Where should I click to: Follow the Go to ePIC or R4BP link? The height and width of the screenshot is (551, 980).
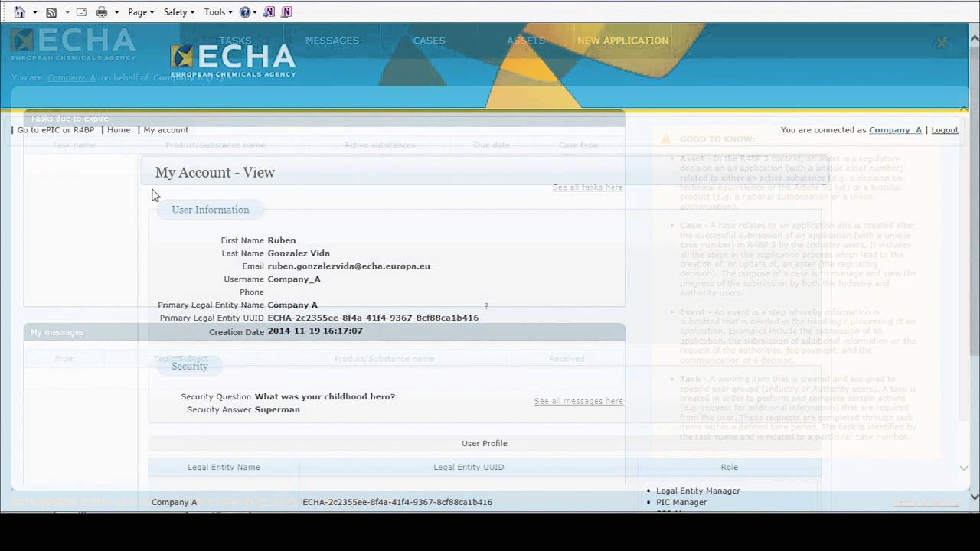pyautogui.click(x=56, y=130)
